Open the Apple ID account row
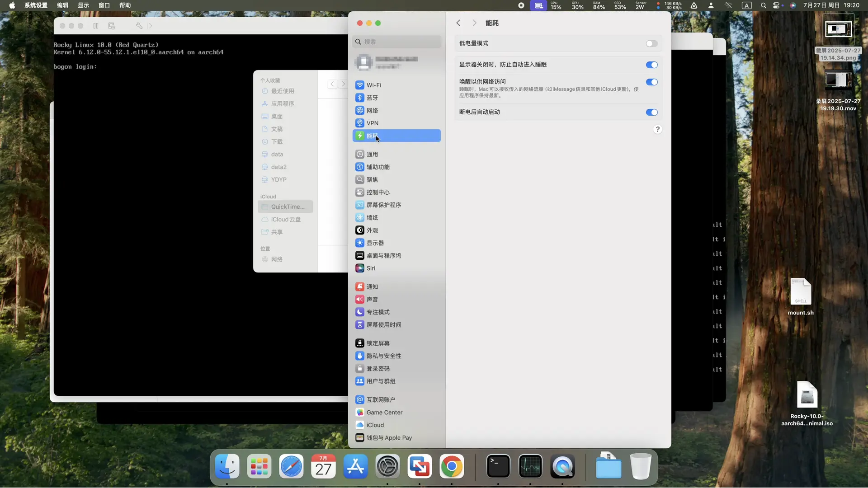868x488 pixels. point(396,62)
